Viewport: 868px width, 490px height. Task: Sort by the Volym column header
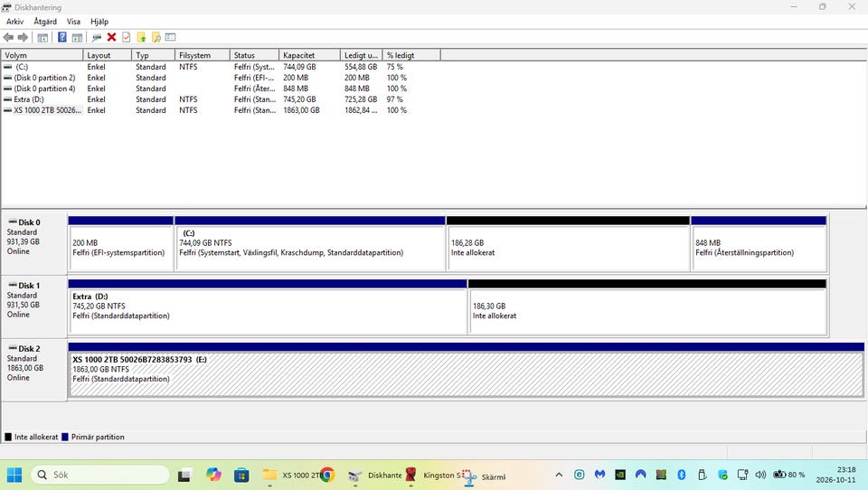(42, 55)
